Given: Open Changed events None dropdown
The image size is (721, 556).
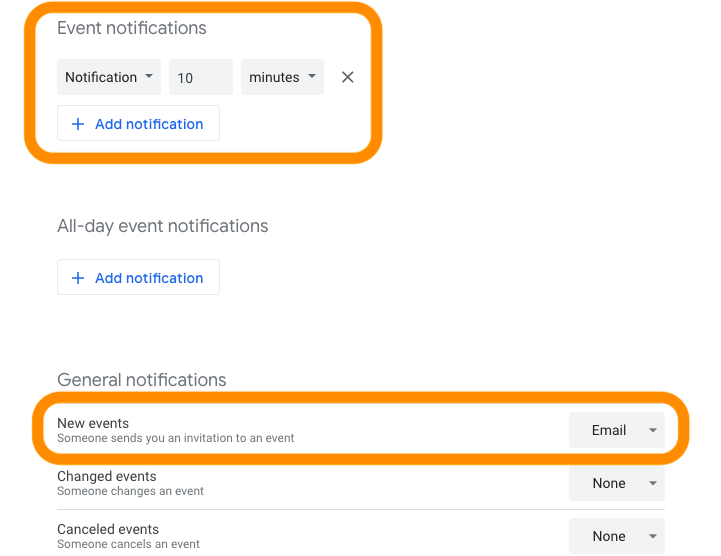Looking at the screenshot, I should pos(617,483).
